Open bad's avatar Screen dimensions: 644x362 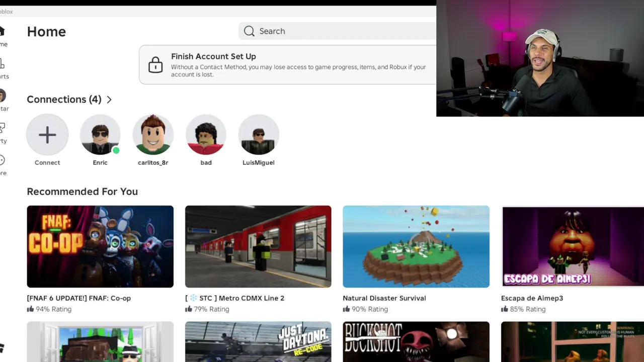coord(206,135)
